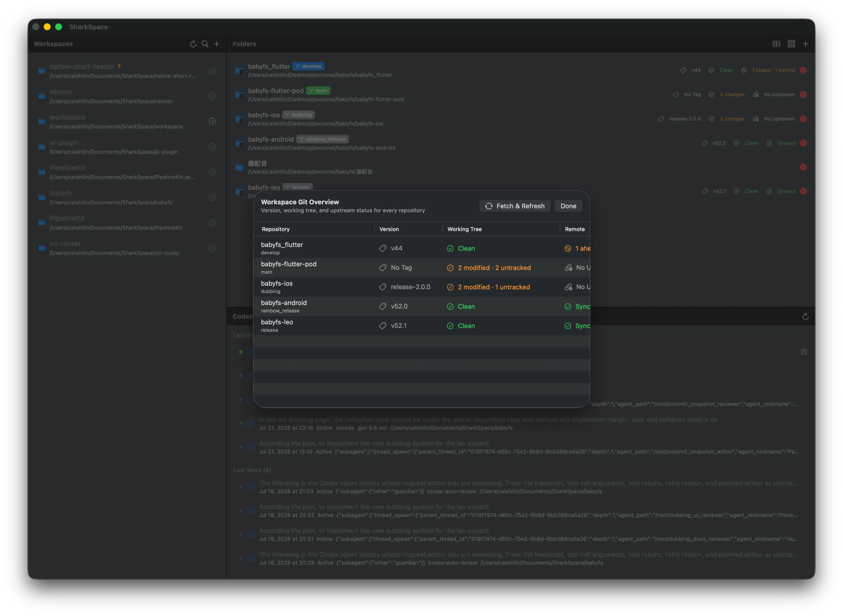Select babyfs-leo row in overview table

(x=421, y=326)
